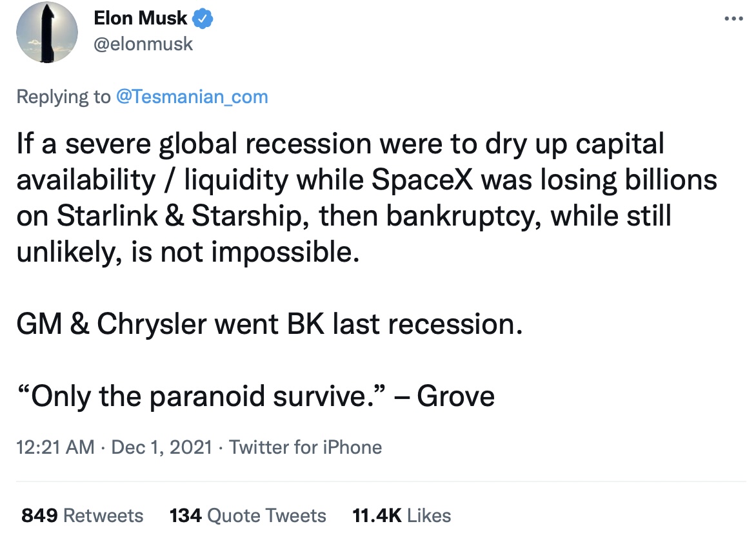This screenshot has height=544, width=756.
Task: Click the Only the paranoid survive quote
Action: [x=201, y=396]
